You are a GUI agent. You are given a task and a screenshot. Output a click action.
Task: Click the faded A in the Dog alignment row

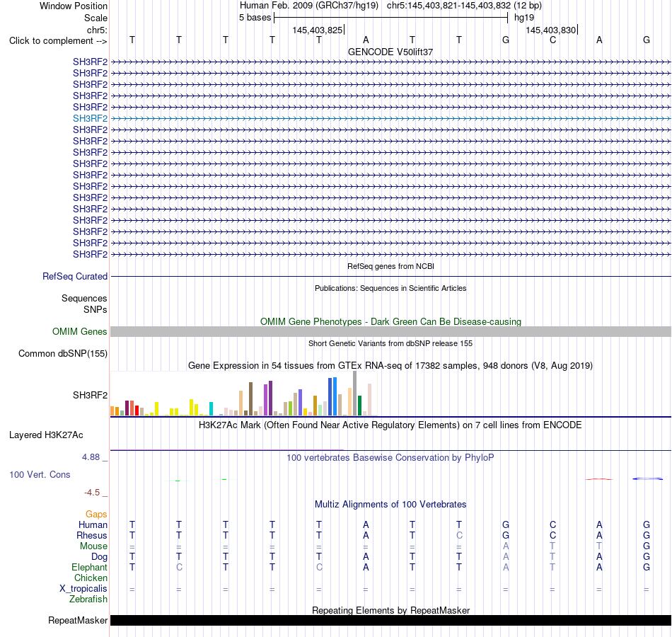pos(506,557)
